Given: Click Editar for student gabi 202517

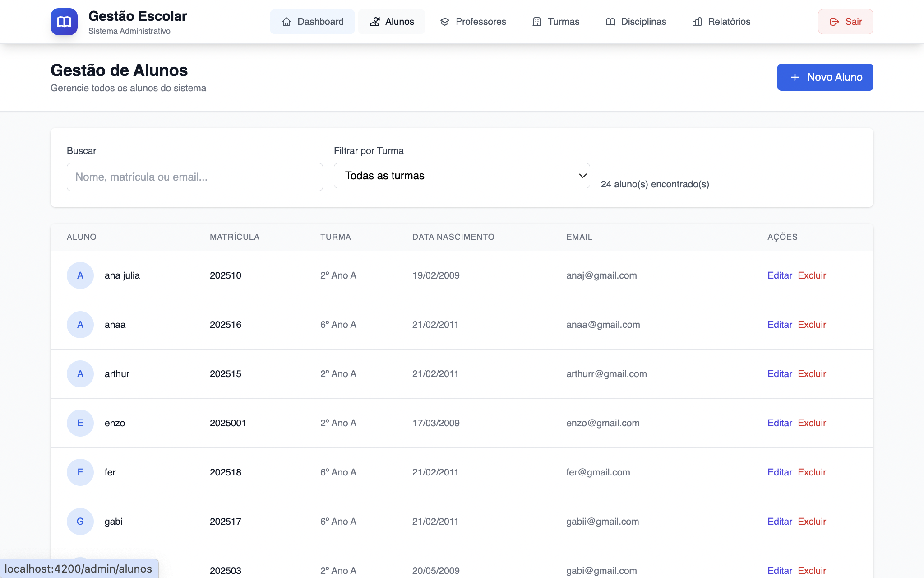Looking at the screenshot, I should tap(780, 522).
